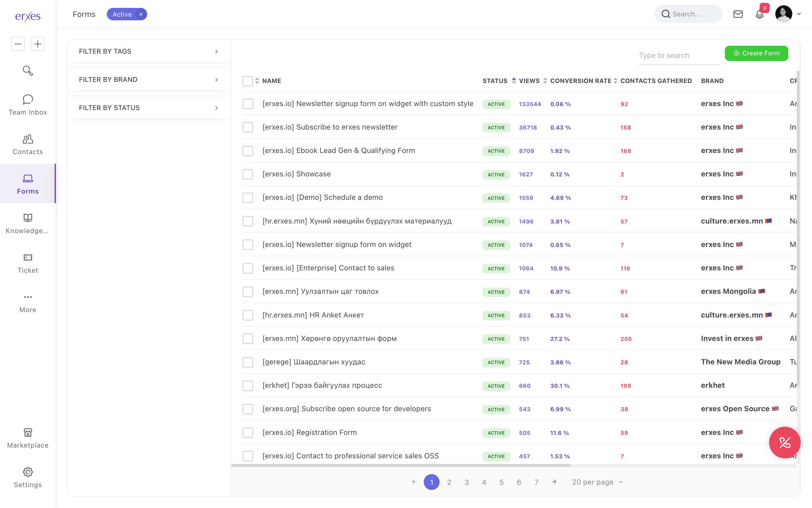The height and width of the screenshot is (508, 812).
Task: Go to page 6
Action: 519,482
